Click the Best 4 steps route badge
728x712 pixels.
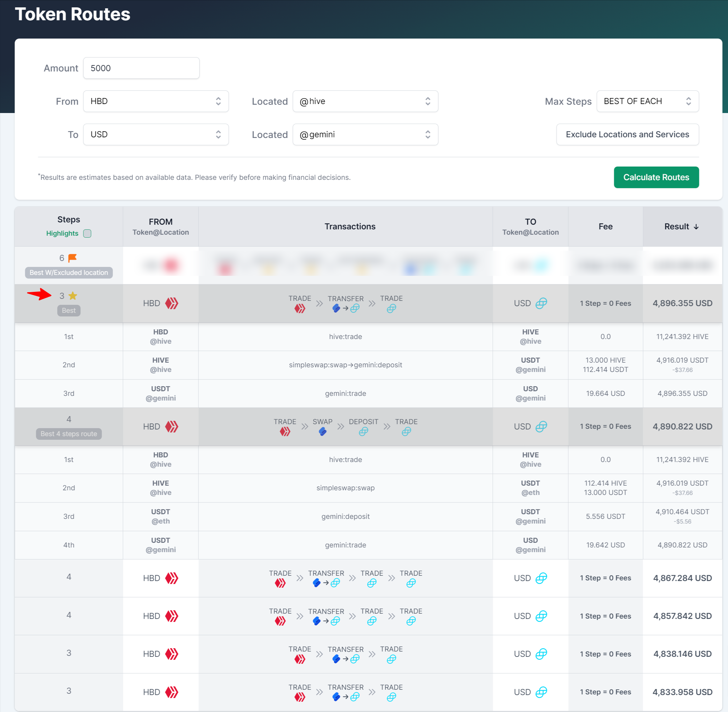point(69,434)
